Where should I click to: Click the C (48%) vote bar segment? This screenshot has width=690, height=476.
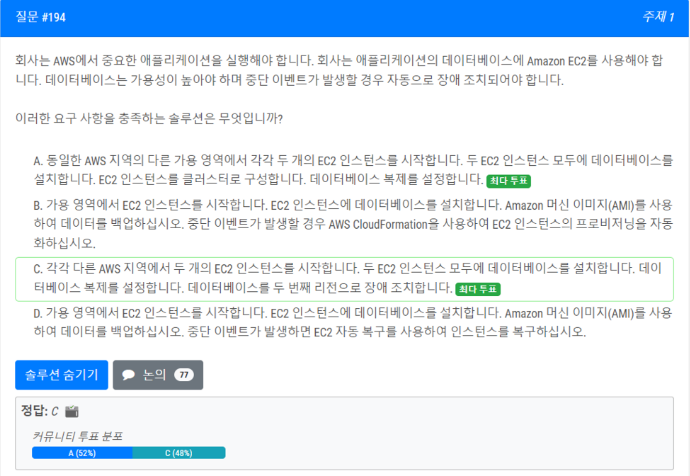179,453
